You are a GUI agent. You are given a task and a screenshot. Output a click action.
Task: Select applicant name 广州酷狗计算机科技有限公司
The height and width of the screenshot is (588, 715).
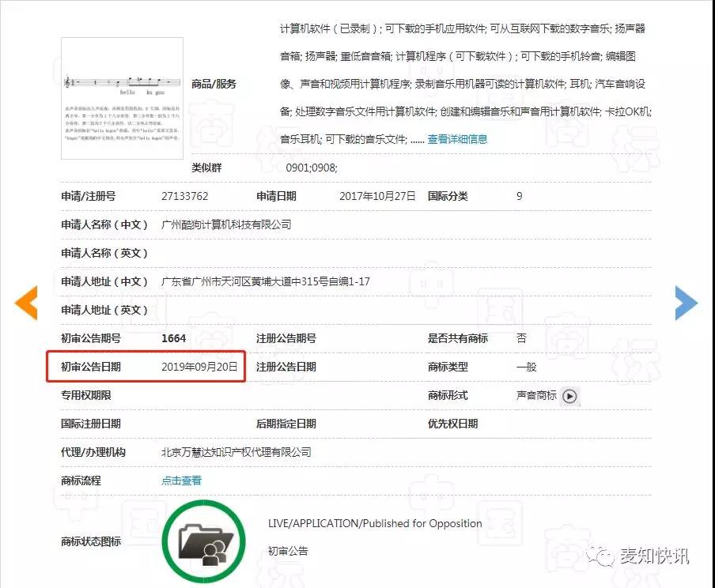[225, 224]
